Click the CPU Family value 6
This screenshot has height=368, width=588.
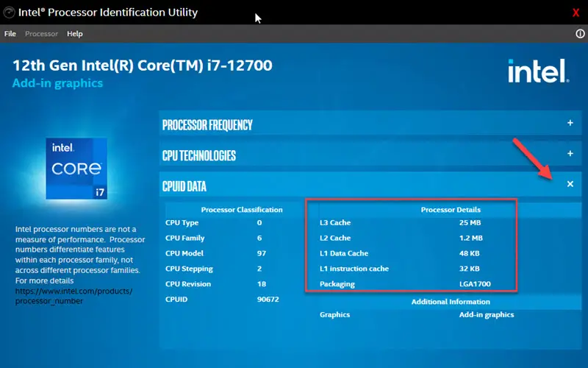259,238
